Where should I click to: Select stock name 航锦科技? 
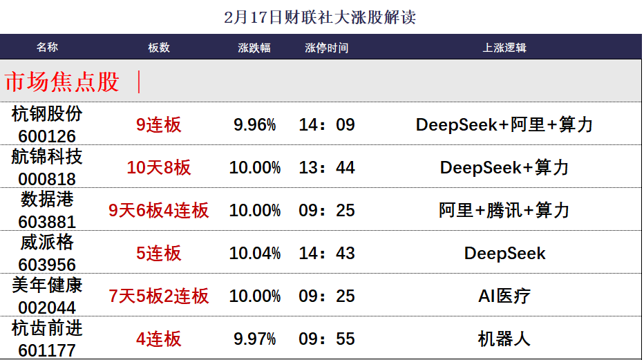pyautogui.click(x=47, y=157)
